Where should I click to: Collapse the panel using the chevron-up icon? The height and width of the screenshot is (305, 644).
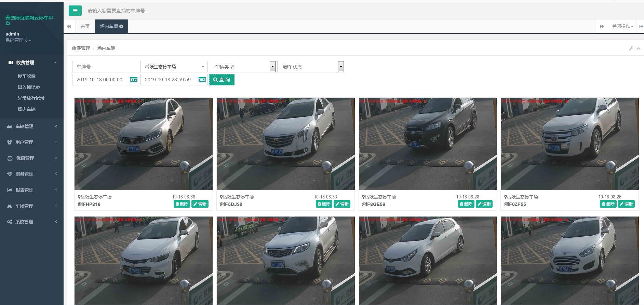pos(638,48)
